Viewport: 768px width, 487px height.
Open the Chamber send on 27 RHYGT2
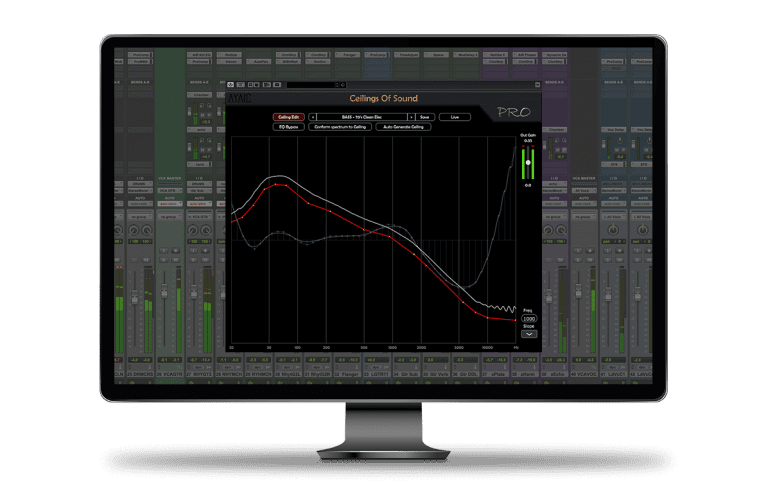click(x=200, y=95)
